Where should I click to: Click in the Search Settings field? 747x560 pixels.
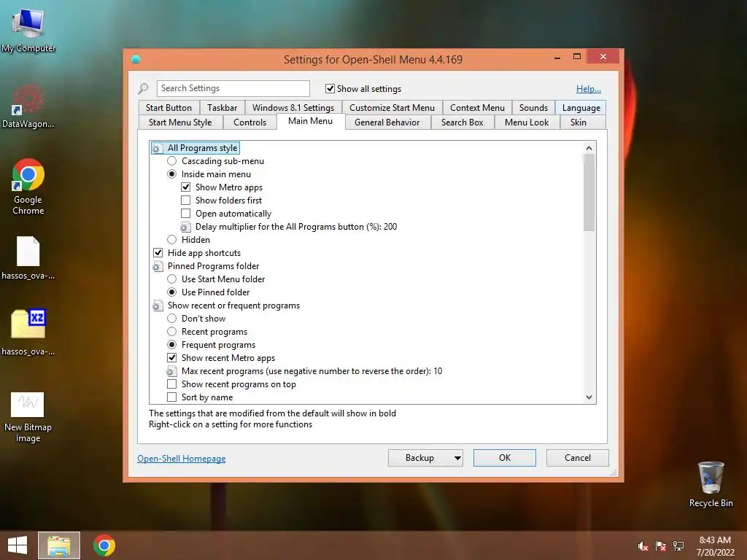click(233, 88)
